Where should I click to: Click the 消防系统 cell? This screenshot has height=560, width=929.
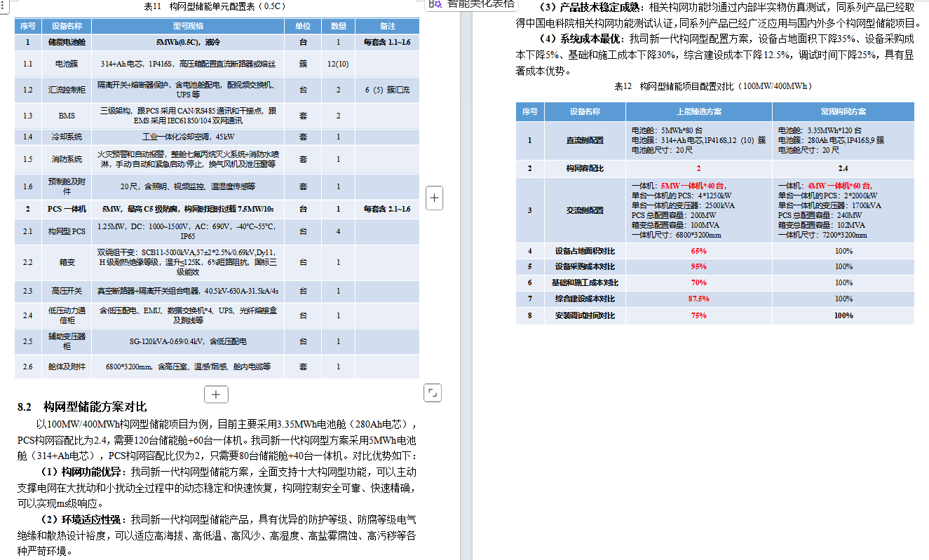click(x=67, y=159)
